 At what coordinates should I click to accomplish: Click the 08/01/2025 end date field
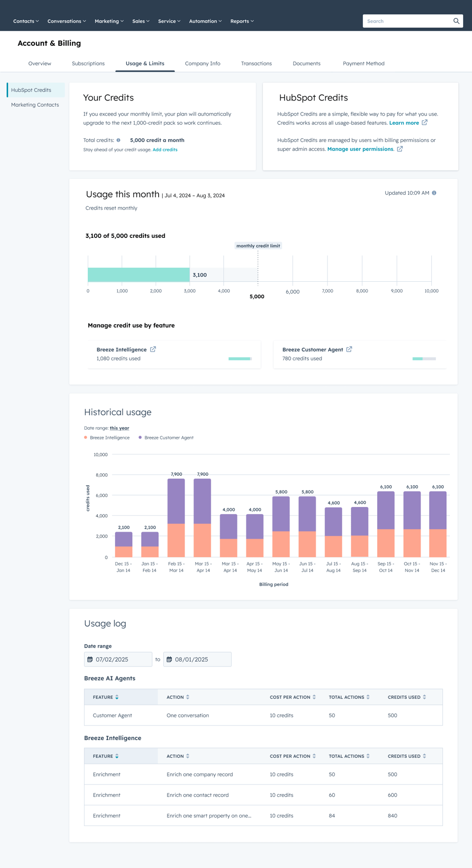[197, 659]
